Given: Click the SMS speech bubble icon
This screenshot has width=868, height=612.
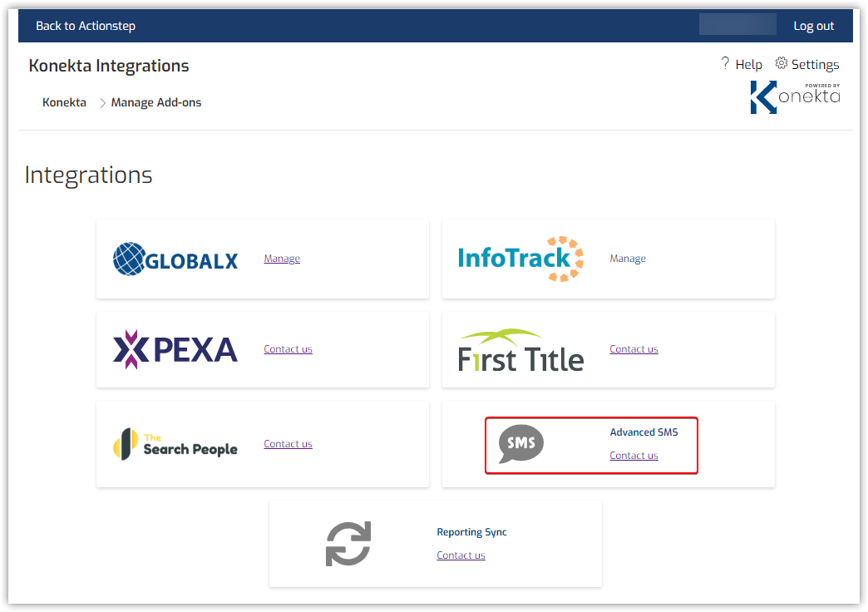Looking at the screenshot, I should [521, 444].
